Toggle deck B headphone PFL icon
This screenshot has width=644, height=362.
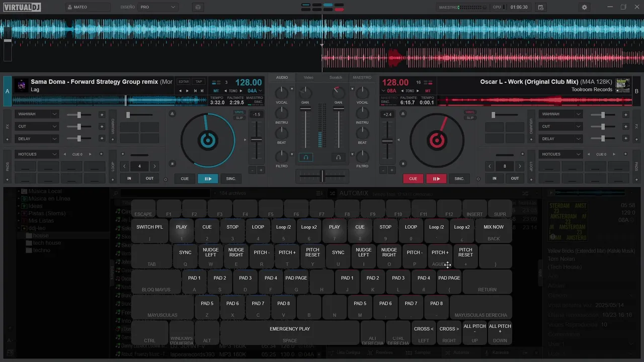click(x=339, y=157)
